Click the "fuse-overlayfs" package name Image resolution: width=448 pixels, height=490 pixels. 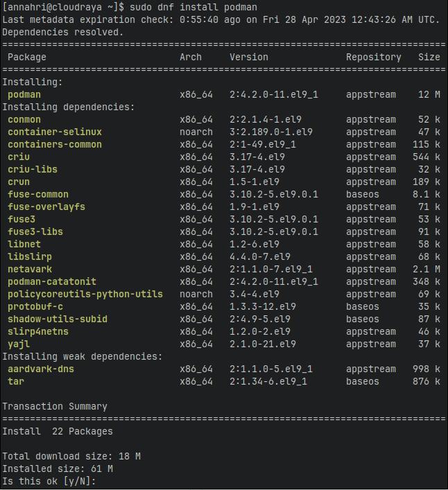46,207
